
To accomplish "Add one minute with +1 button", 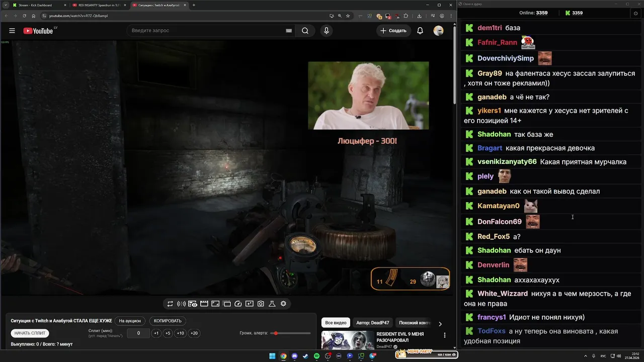I will tap(156, 333).
